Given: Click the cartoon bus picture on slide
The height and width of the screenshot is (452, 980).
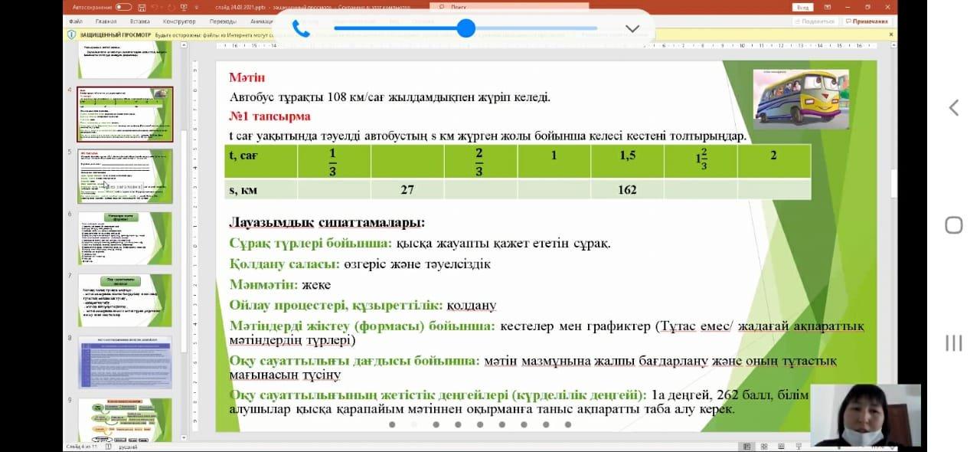Looking at the screenshot, I should (802, 98).
